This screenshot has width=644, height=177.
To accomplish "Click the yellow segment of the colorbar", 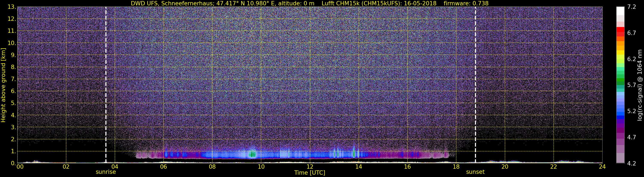I will [620, 53].
